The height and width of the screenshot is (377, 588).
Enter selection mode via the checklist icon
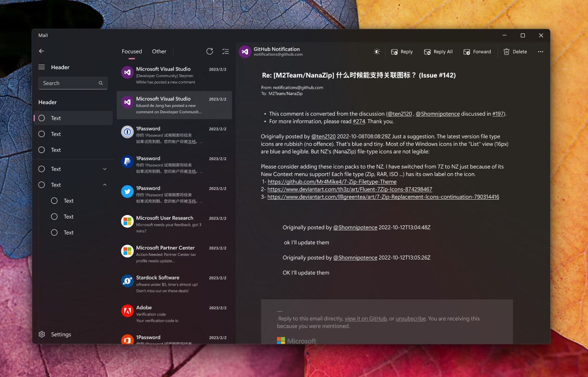(226, 51)
